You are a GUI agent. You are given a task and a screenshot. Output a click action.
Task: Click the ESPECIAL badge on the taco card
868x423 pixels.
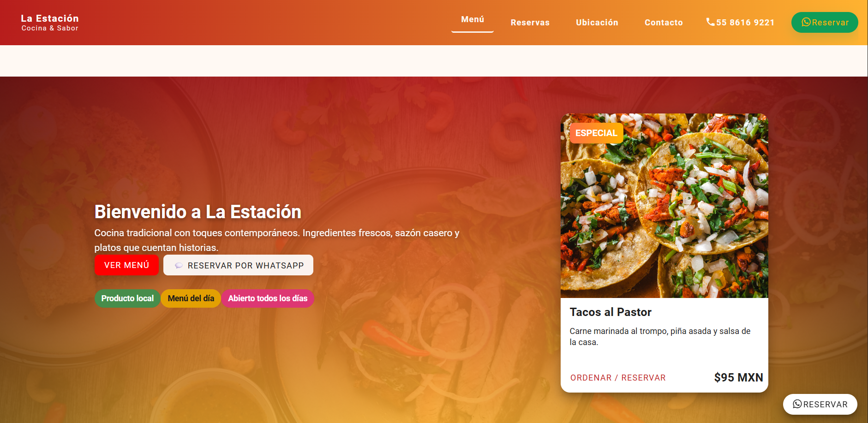tap(596, 133)
